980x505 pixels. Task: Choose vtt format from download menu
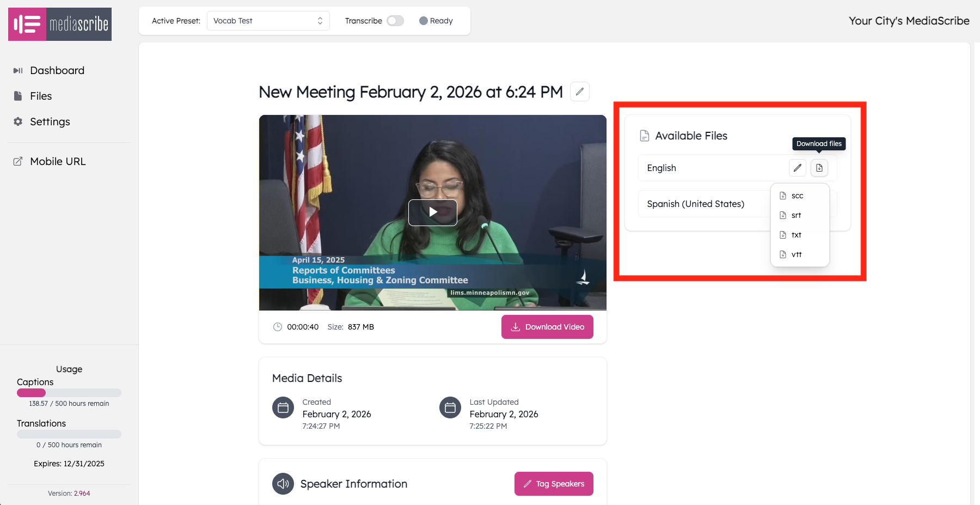pyautogui.click(x=796, y=254)
